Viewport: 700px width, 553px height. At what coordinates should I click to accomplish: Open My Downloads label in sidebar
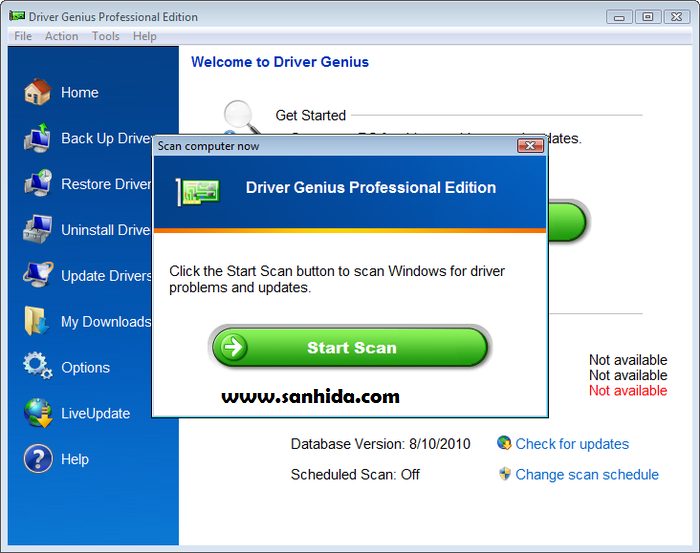tap(106, 321)
